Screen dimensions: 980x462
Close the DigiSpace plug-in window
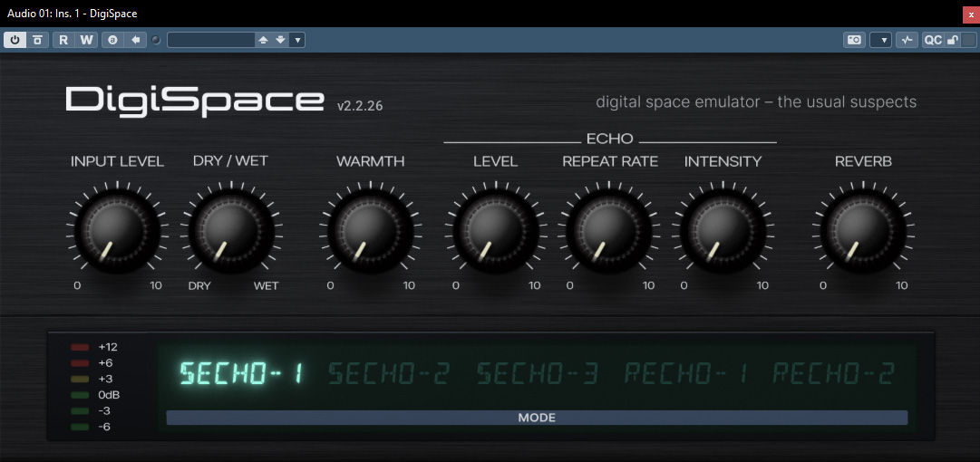971,14
